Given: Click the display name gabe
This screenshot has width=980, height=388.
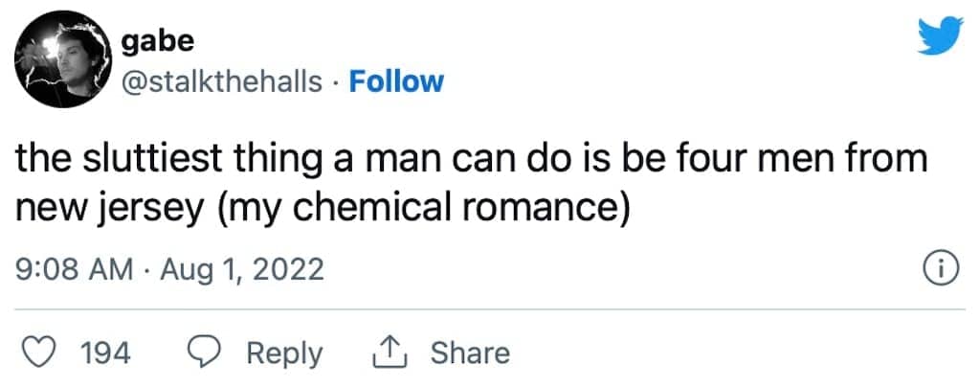Looking at the screenshot, I should [x=158, y=41].
